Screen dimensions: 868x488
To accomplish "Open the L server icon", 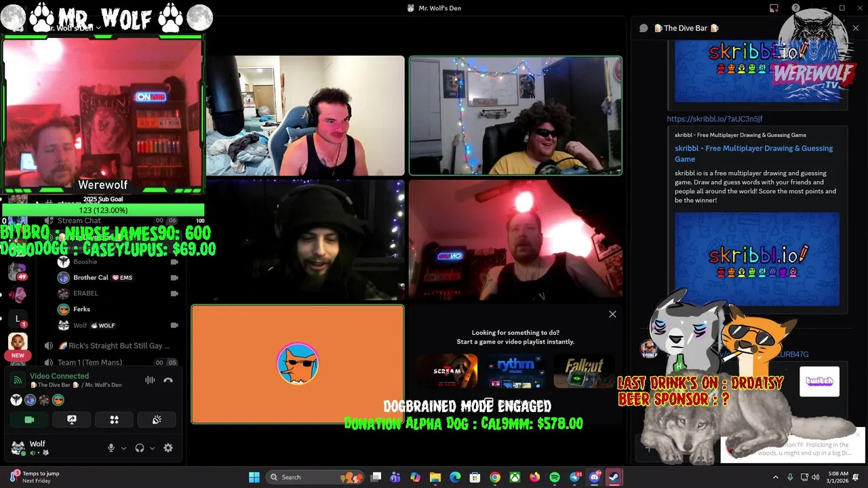I will (x=18, y=319).
